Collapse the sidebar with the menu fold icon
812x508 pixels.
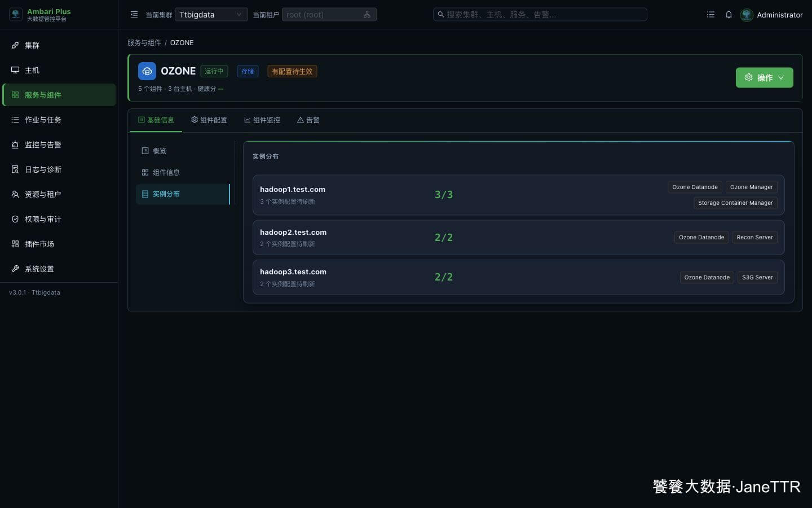tap(134, 15)
